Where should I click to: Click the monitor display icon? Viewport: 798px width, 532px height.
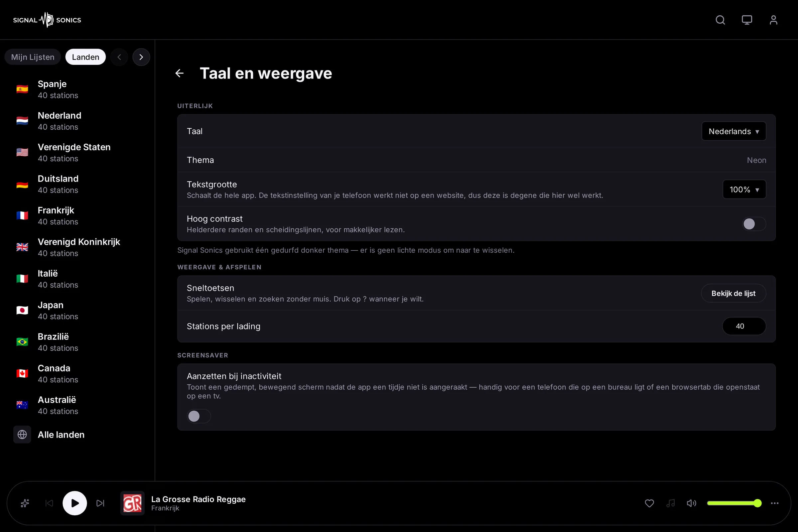(x=747, y=20)
